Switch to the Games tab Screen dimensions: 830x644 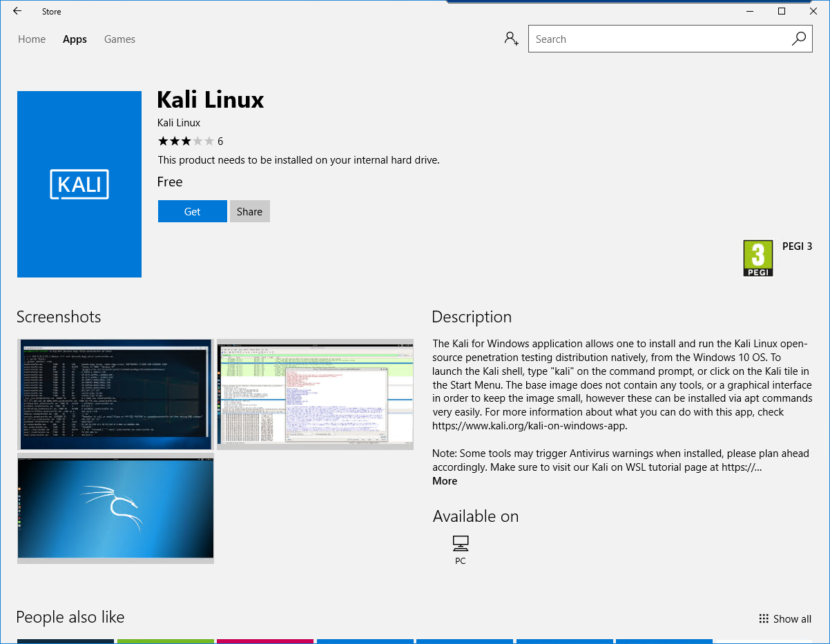119,39
